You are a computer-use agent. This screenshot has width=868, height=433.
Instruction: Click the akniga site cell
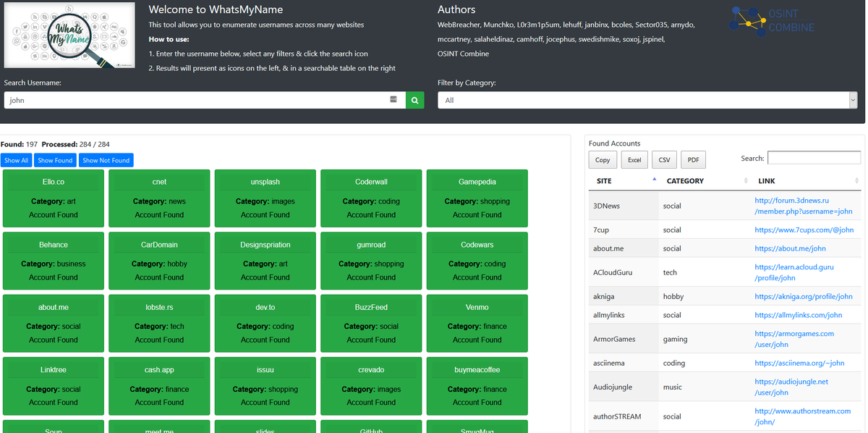(x=624, y=296)
